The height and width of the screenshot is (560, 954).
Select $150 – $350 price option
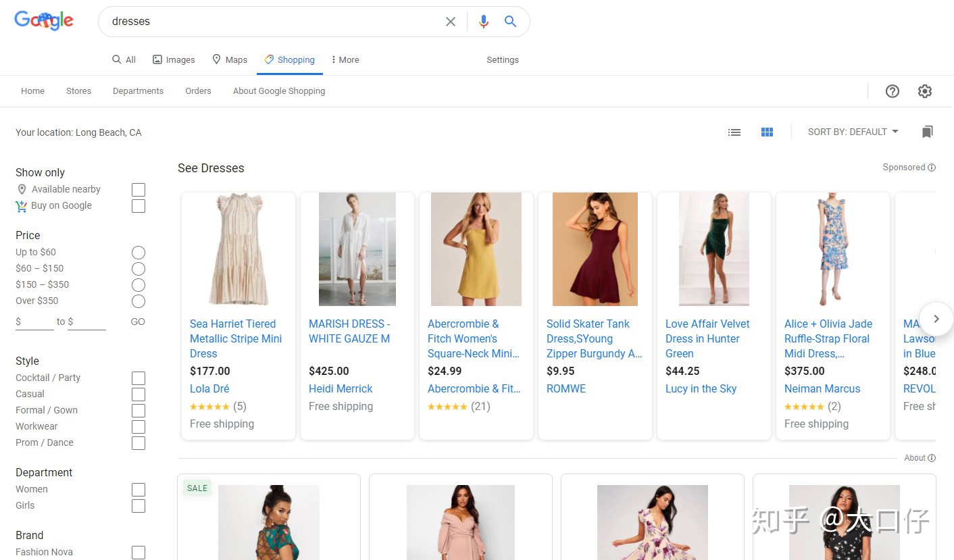coord(139,285)
